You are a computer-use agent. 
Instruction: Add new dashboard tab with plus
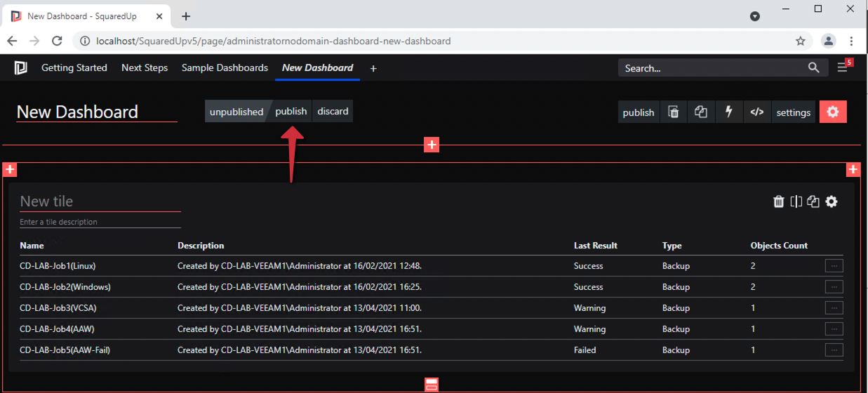tap(373, 68)
